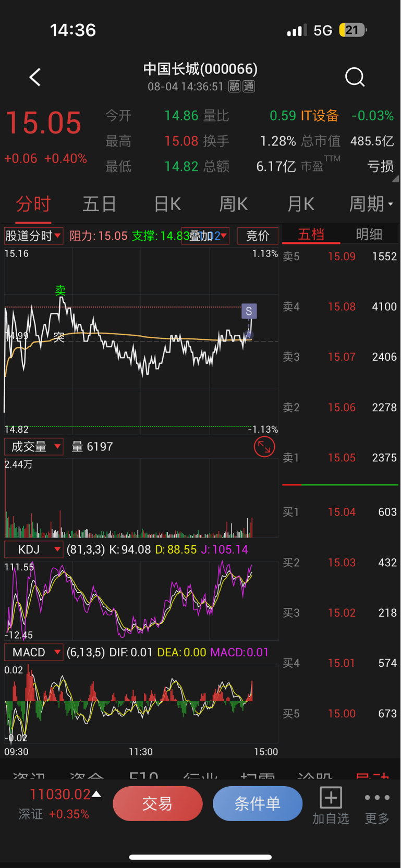Tap the 总市值 485.5亿 value
Screen dimensions: 401x868
click(372, 141)
